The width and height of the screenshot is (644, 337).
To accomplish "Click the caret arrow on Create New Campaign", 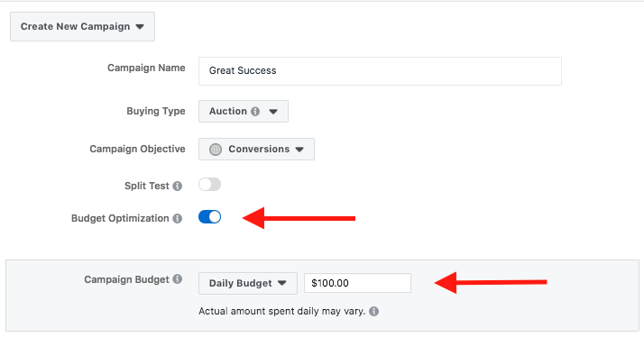I will tap(140, 27).
